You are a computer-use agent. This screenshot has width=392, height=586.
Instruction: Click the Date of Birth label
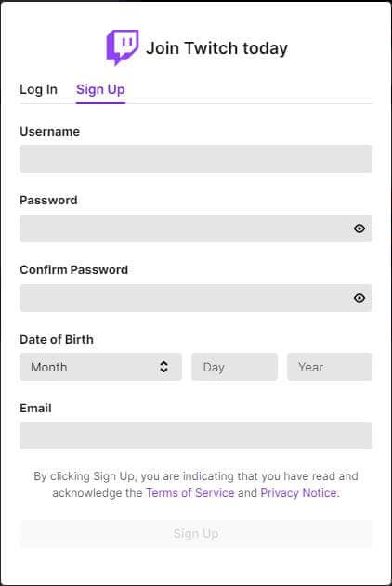[57, 339]
